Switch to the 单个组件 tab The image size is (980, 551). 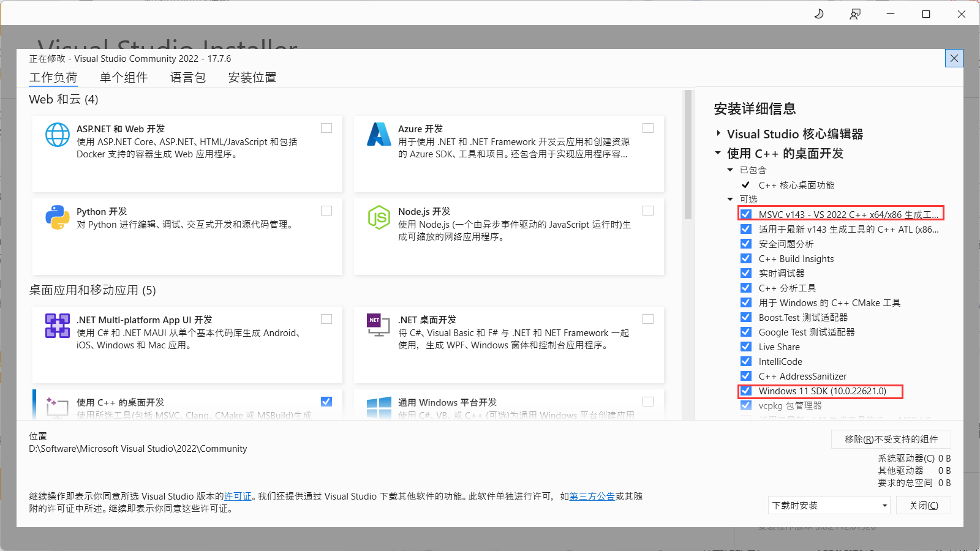click(x=124, y=77)
